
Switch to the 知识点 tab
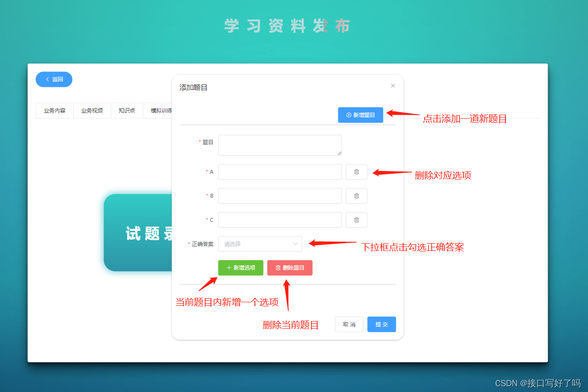[x=127, y=111]
